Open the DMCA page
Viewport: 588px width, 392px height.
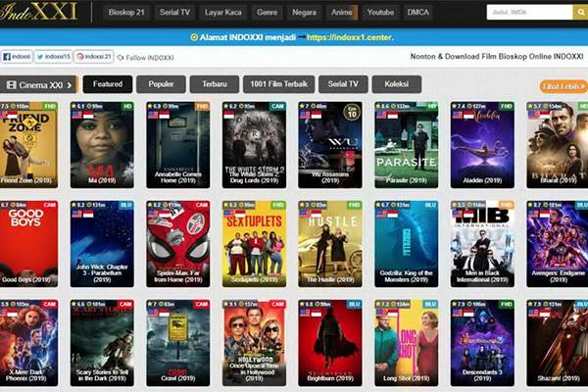point(418,13)
